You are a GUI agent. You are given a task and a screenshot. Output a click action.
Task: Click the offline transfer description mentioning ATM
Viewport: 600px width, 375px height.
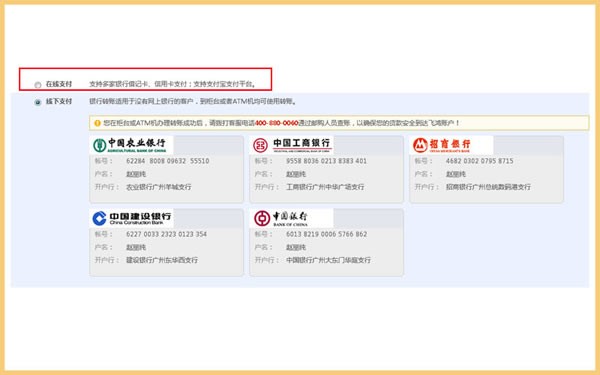(192, 101)
